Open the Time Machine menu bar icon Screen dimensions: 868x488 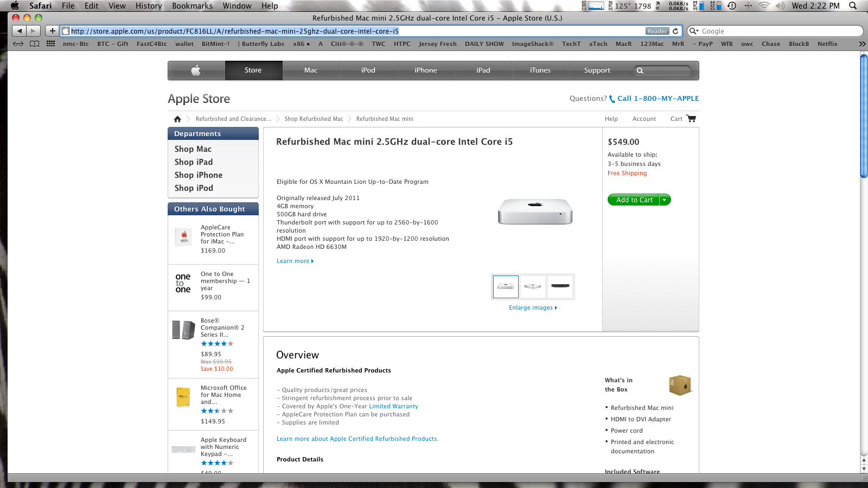(x=732, y=5)
